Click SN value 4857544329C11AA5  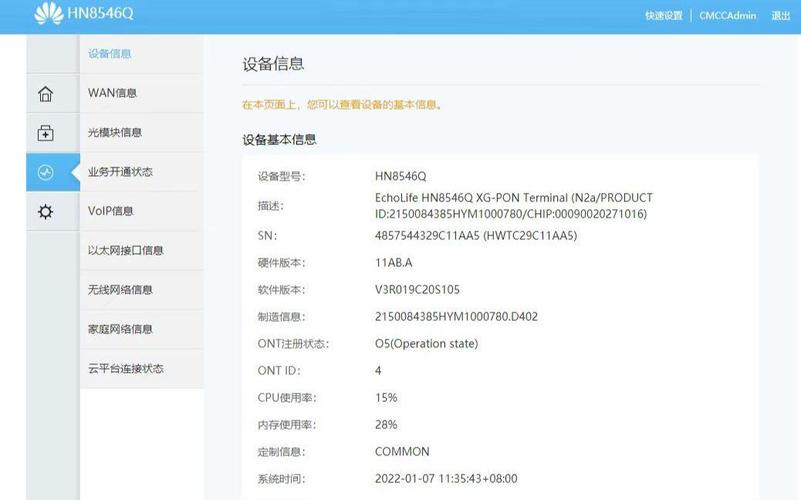click(x=427, y=235)
